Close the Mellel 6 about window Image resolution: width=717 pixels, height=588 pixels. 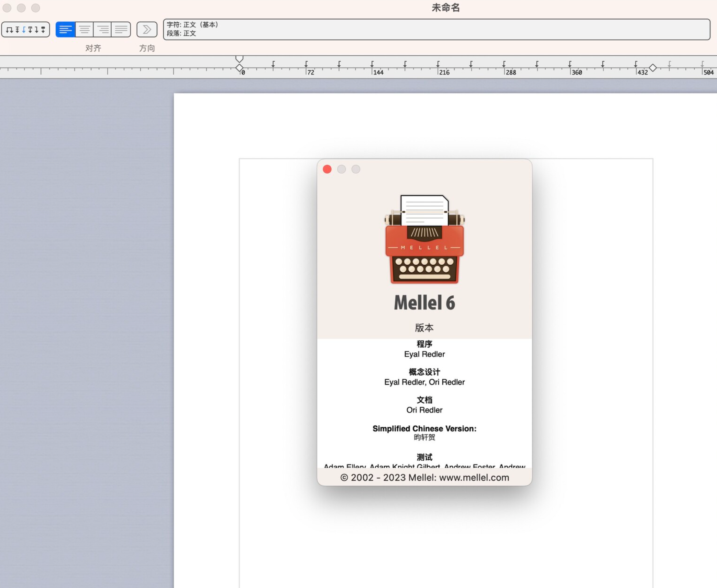click(327, 169)
